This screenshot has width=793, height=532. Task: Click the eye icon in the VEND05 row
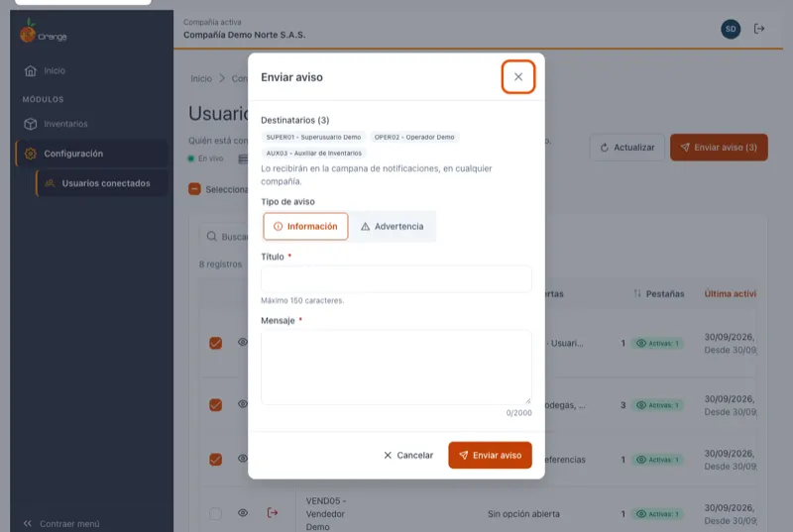243,513
